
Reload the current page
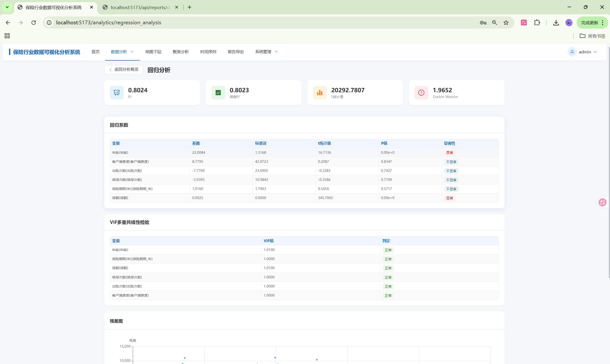click(x=34, y=23)
